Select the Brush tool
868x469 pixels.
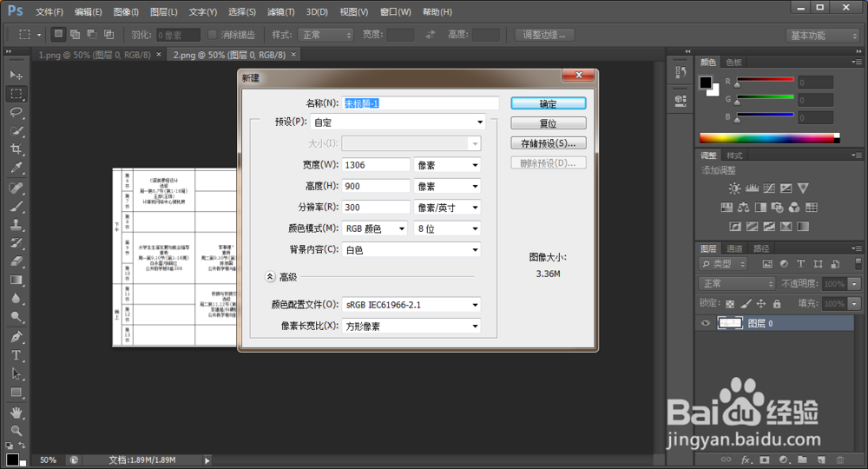(16, 207)
